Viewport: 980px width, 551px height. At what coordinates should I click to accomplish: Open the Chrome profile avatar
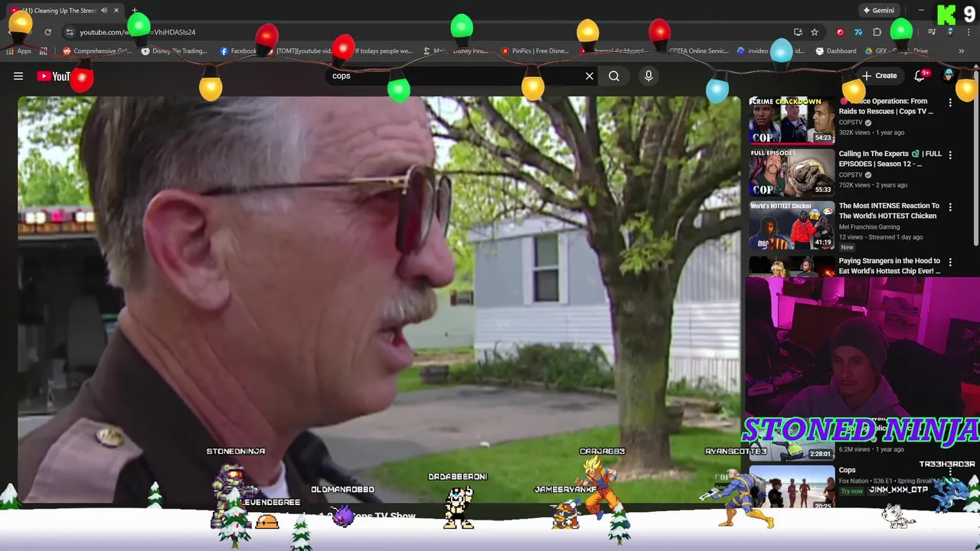(950, 32)
